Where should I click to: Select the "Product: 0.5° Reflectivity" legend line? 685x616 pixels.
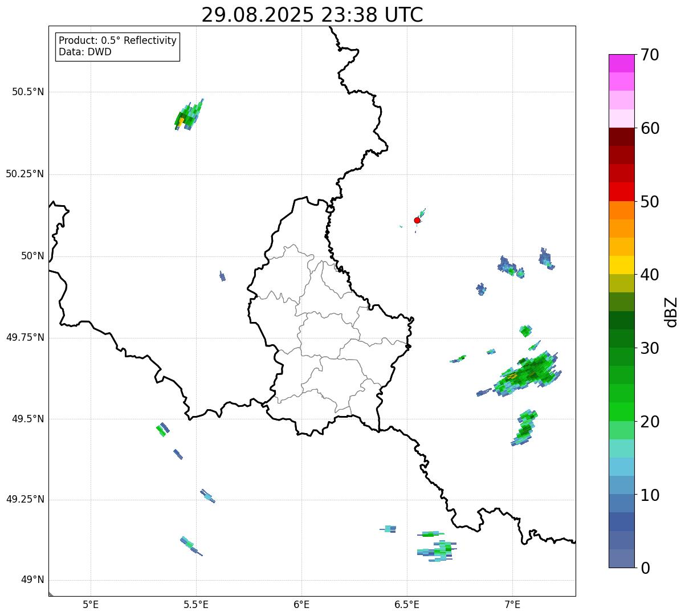click(x=117, y=41)
